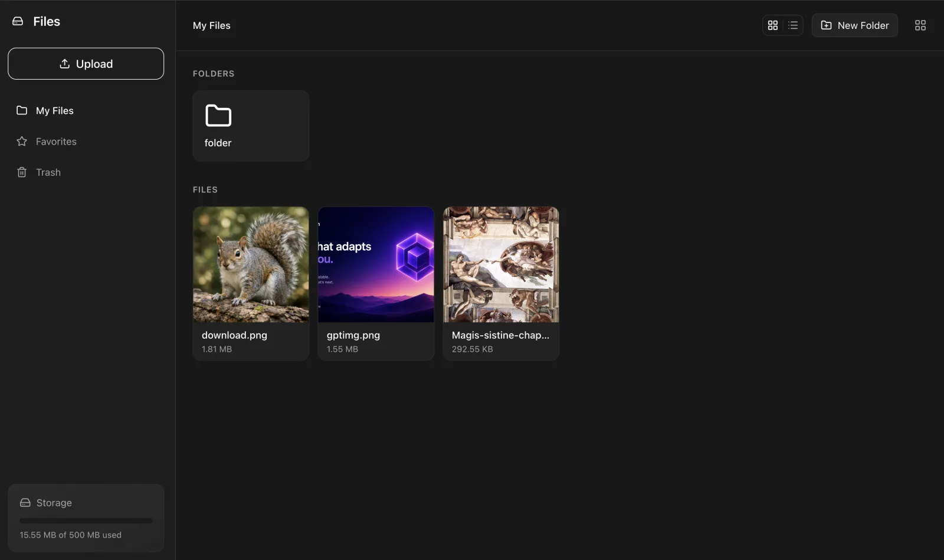This screenshot has width=944, height=560.
Task: Click the Files title in sidebar header
Action: [47, 21]
